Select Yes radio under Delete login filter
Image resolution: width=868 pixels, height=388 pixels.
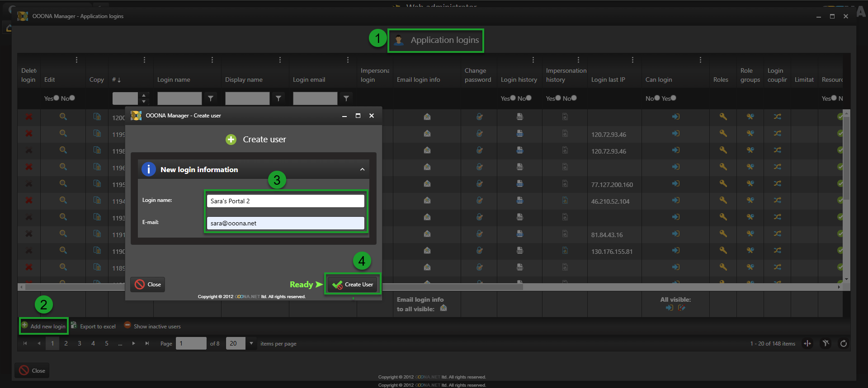(56, 98)
